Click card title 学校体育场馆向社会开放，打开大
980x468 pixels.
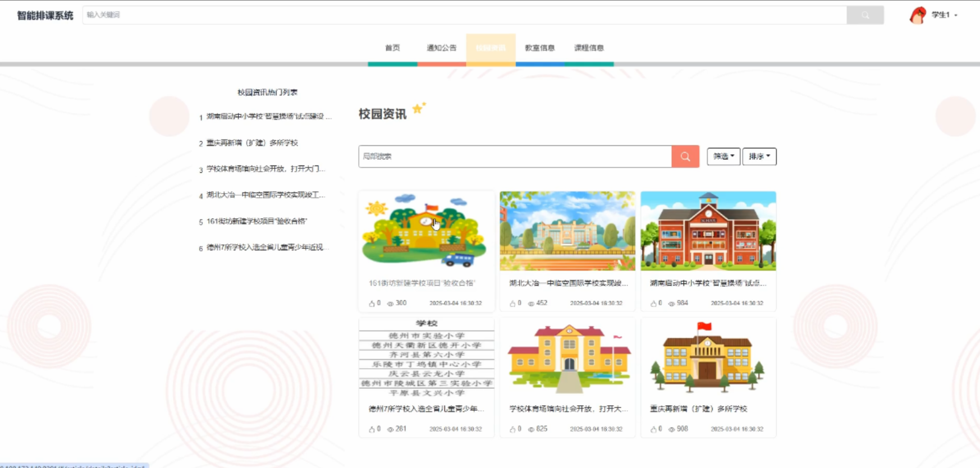coord(569,409)
